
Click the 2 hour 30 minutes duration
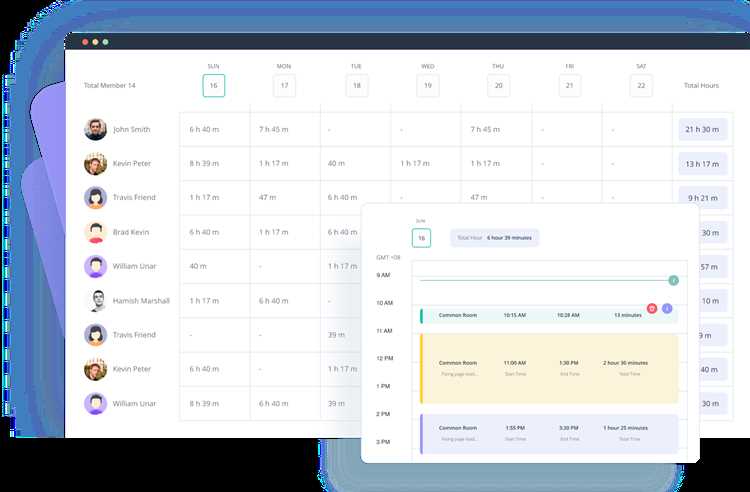coord(625,363)
